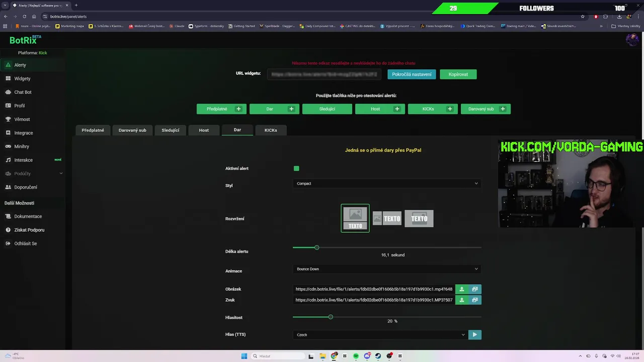Click the Kopírovat button

458,74
